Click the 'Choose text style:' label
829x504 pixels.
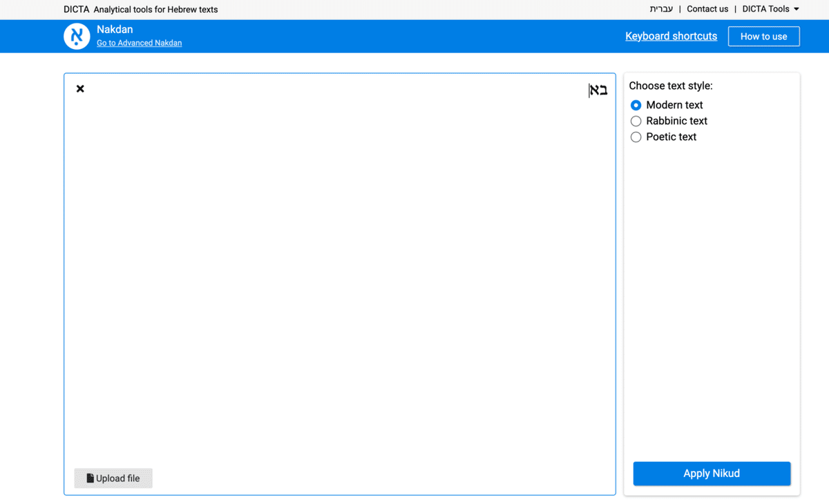click(x=671, y=86)
